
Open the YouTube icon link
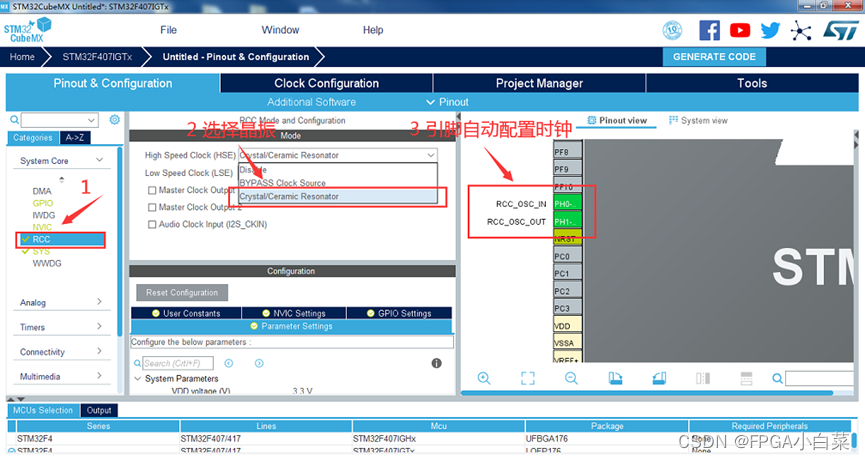point(740,30)
